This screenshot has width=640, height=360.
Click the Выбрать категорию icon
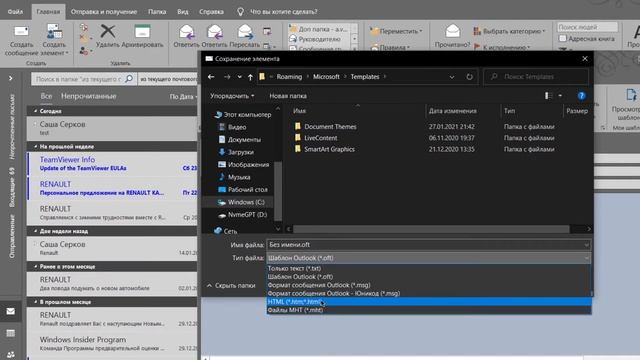pos(477,31)
